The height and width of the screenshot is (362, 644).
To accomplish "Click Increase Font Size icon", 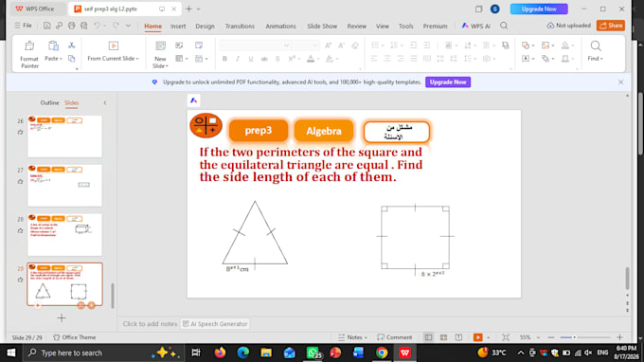I will point(328,45).
